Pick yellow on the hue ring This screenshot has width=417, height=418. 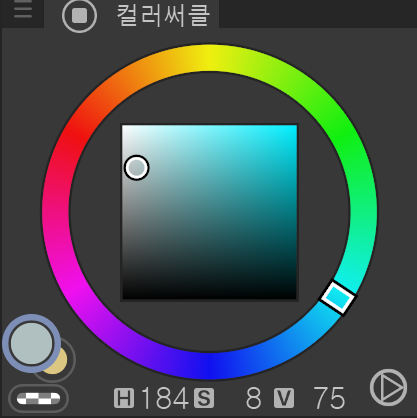point(209,58)
